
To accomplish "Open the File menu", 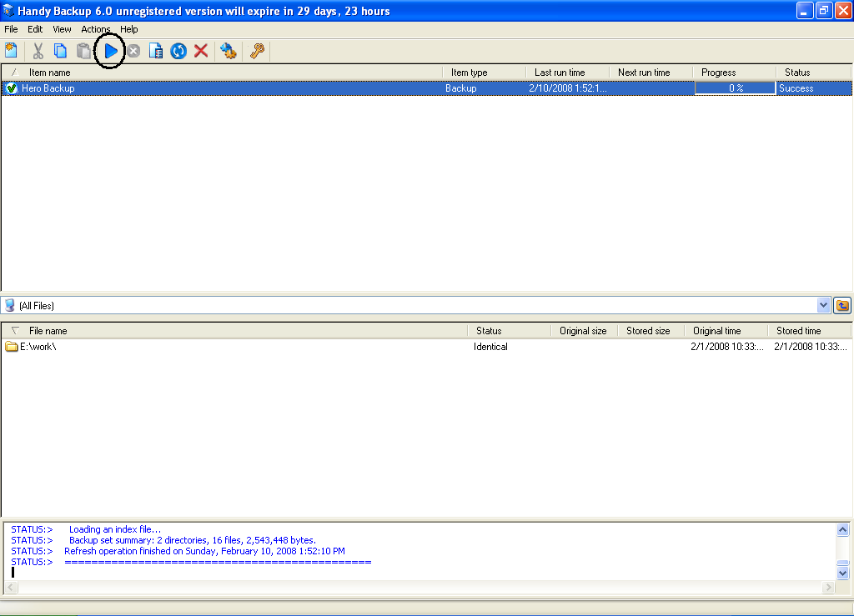I will 11,29.
